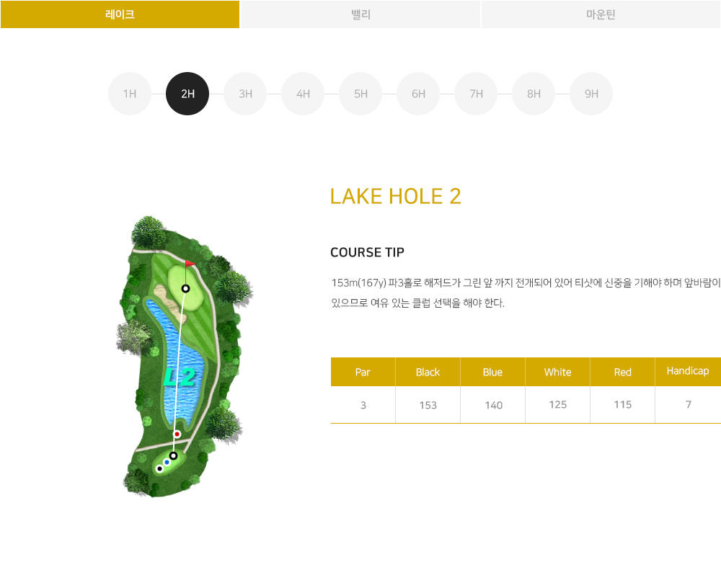This screenshot has height=588, width=721.
Task: Click the Handicap column header
Action: (x=687, y=372)
